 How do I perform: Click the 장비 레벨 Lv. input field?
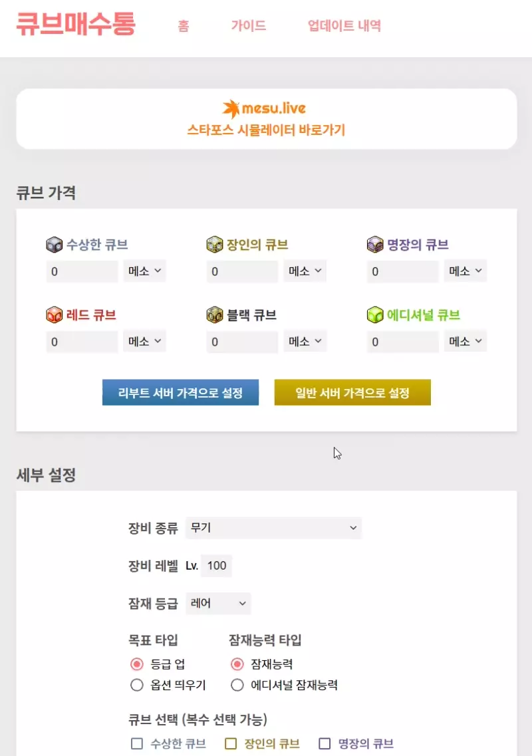[x=216, y=566]
